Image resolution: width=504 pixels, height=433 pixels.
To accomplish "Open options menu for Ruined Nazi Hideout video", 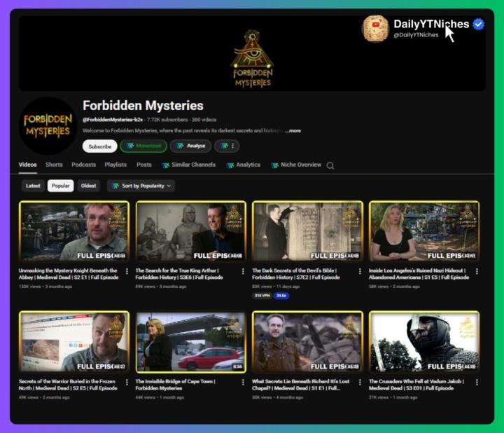I will click(x=477, y=271).
